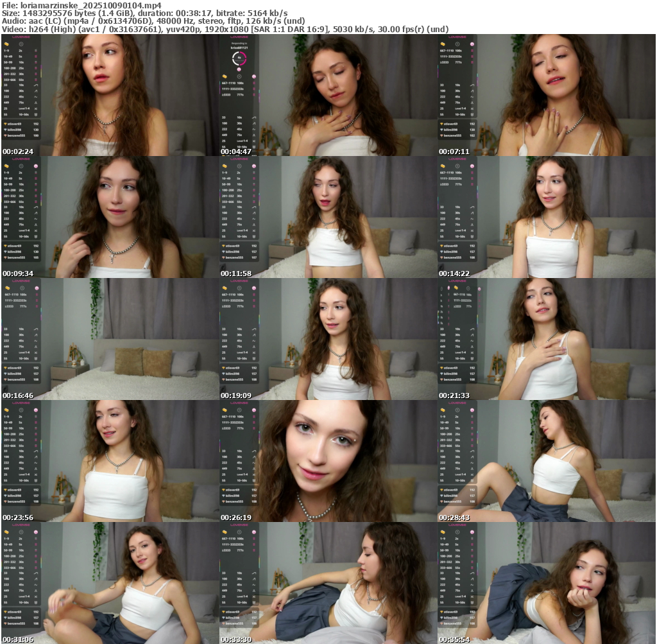Image resolution: width=657 pixels, height=644 pixels.
Task: Open the thumbnail frame at 00:33:30
Action: (x=328, y=583)
